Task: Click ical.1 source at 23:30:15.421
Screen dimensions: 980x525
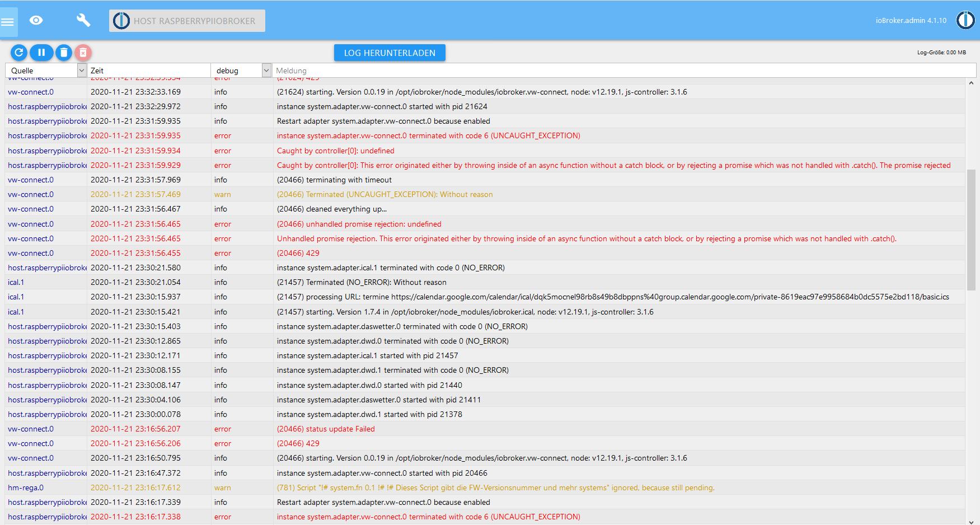Action: (x=16, y=312)
